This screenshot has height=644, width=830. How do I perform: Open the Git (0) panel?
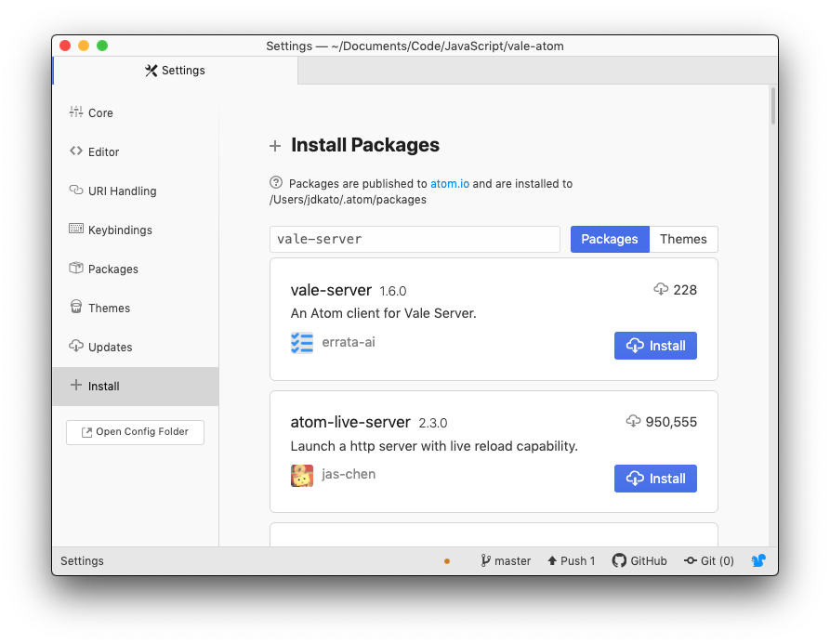(x=709, y=560)
